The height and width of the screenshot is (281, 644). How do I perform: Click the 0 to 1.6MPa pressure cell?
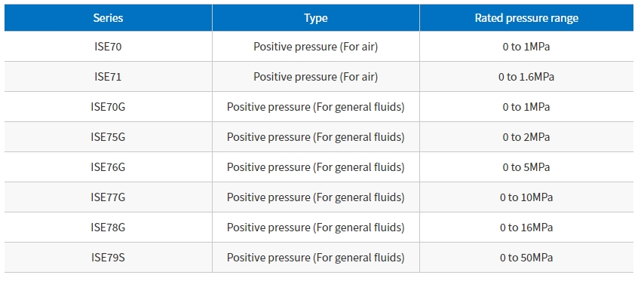coord(526,77)
